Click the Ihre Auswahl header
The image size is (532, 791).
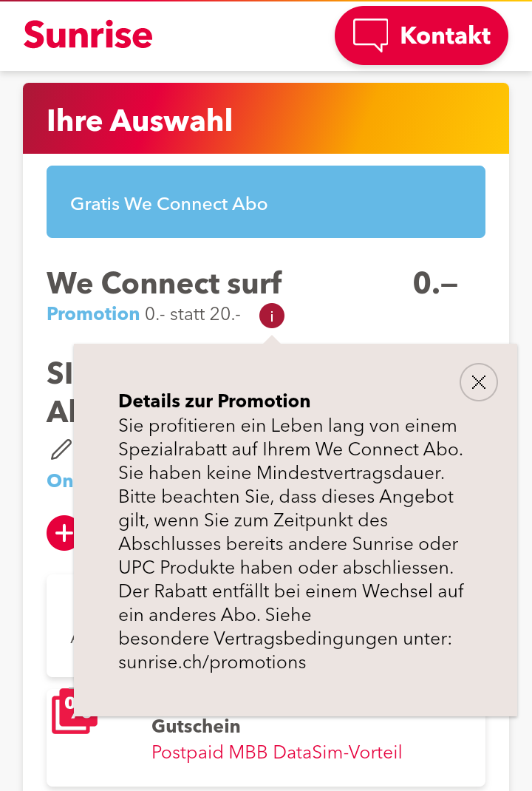tap(140, 120)
